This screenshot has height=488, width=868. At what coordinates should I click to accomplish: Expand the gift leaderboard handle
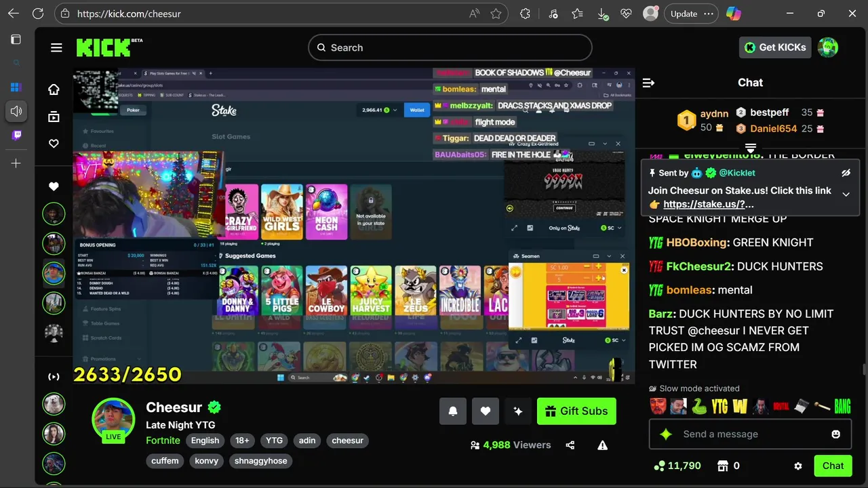click(751, 148)
